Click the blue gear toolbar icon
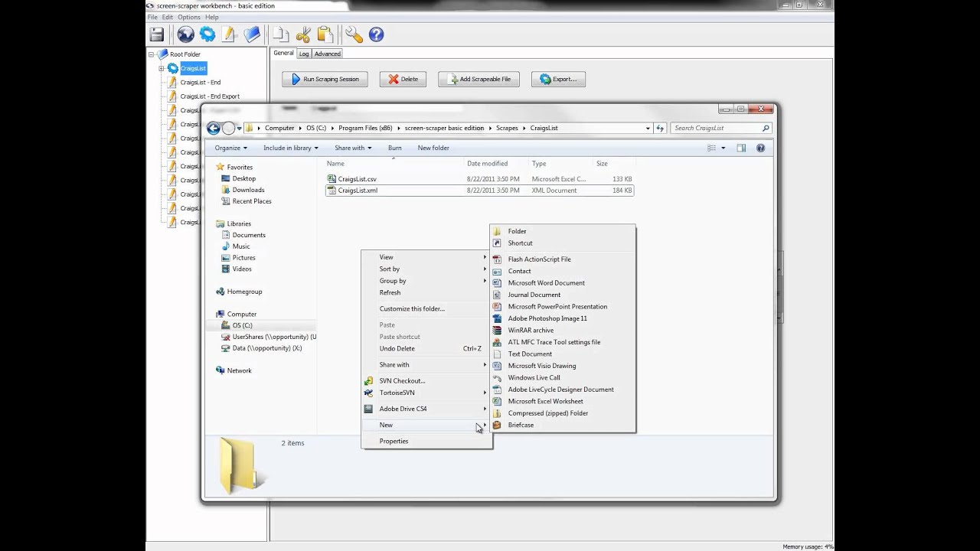 207,34
